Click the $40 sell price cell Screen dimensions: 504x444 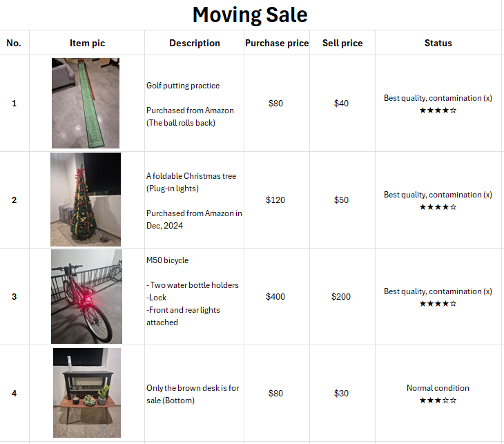click(x=342, y=103)
